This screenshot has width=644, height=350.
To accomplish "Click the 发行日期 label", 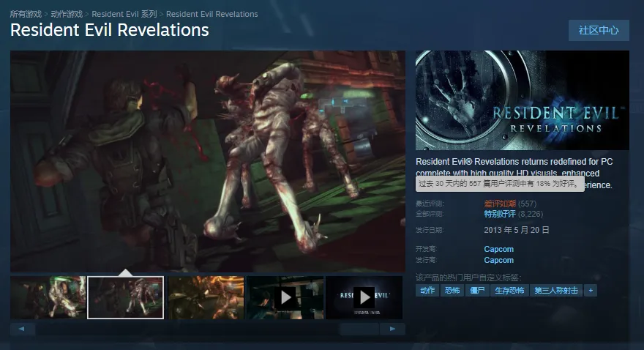I will [x=430, y=230].
